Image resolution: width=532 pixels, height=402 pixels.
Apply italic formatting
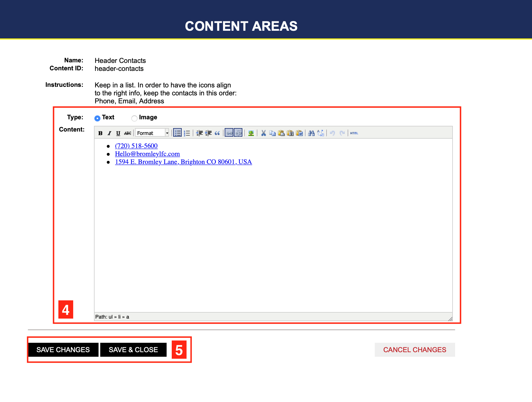(109, 133)
